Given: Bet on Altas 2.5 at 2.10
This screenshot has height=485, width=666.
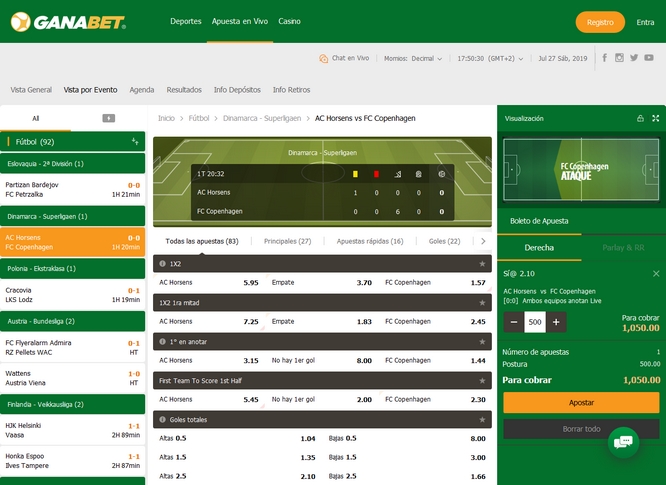Looking at the screenshot, I should coord(237,476).
